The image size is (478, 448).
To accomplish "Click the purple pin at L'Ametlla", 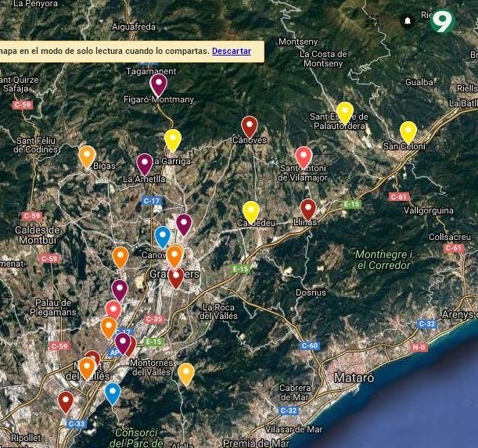I will (145, 163).
